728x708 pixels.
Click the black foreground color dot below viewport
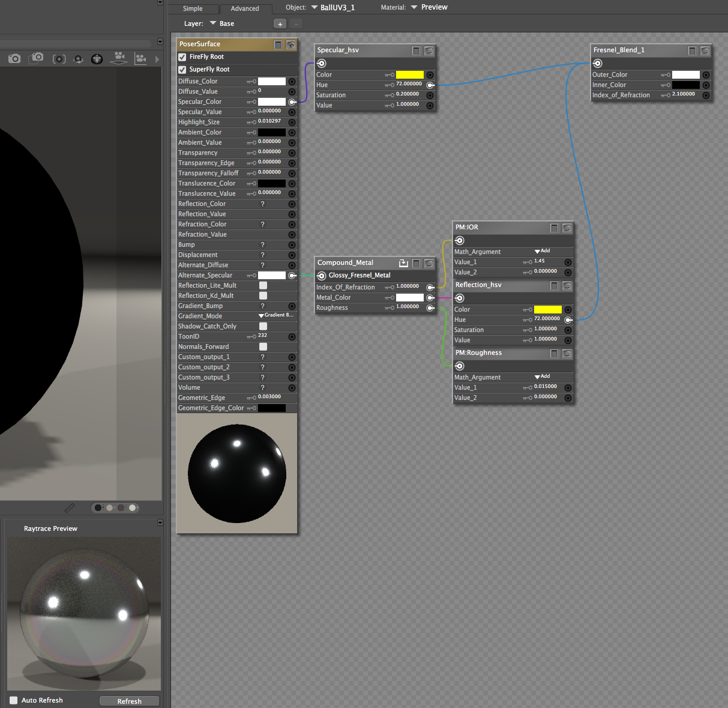point(99,508)
